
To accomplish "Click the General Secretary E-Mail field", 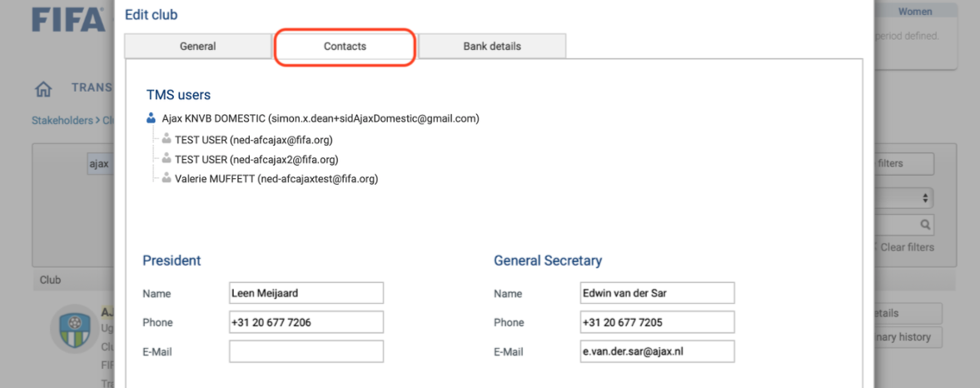I will click(658, 351).
